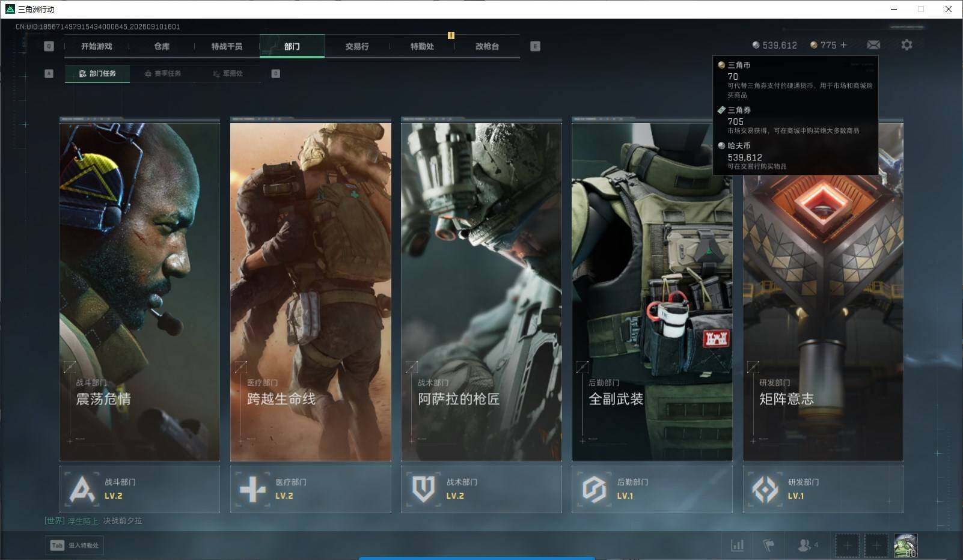Image resolution: width=963 pixels, height=560 pixels.
Task: Open the 后勤部门 LV.1 button
Action: tap(652, 489)
